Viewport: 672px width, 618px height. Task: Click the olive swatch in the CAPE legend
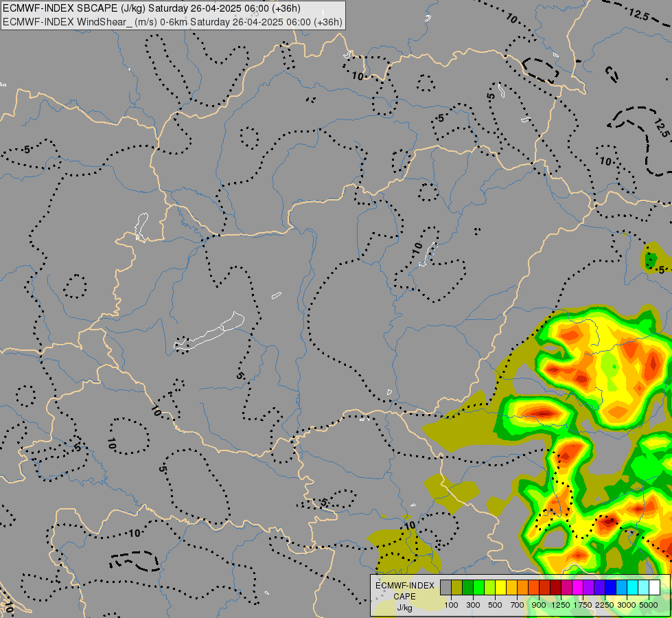pyautogui.click(x=457, y=587)
